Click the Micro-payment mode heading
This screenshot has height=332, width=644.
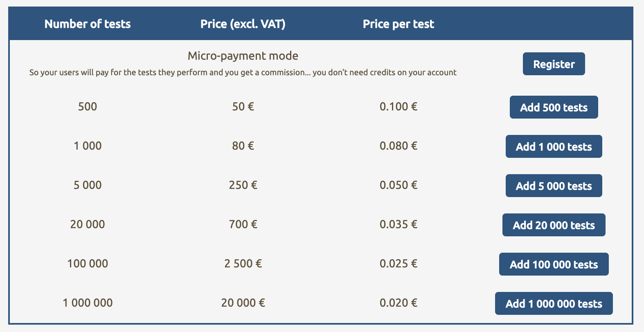pos(243,56)
